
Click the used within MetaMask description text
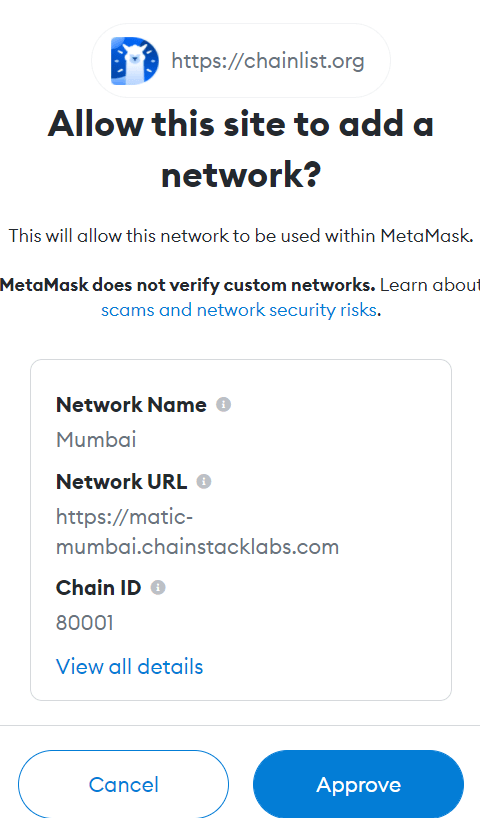click(241, 236)
